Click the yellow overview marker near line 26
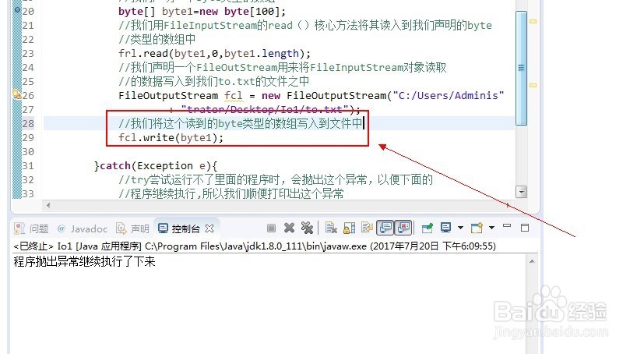The image size is (644, 354). point(533,85)
